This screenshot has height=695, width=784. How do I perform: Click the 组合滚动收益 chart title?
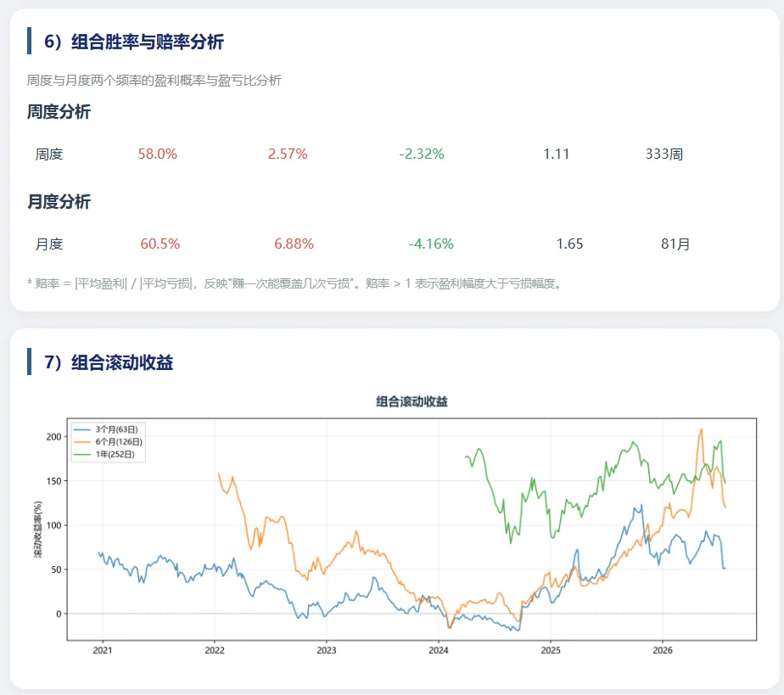click(x=412, y=401)
